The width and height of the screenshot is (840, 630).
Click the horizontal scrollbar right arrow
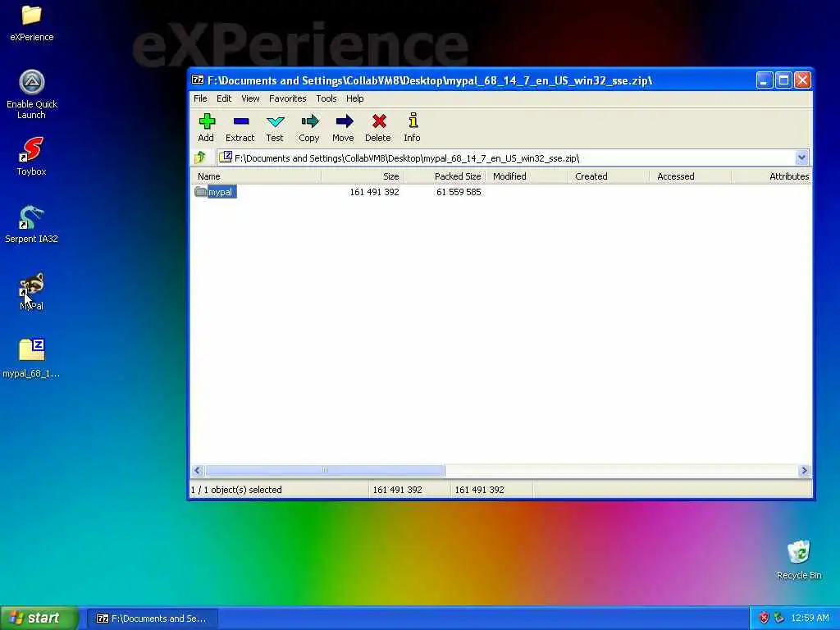point(804,470)
